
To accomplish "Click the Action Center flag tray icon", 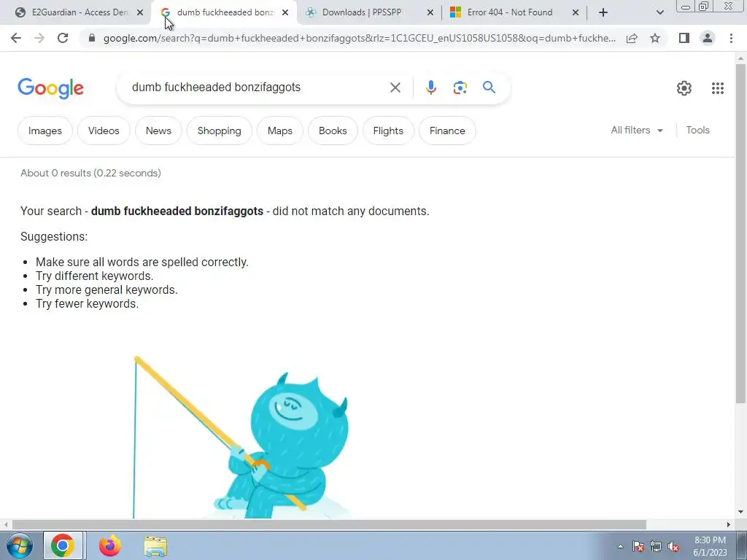I will [x=638, y=547].
